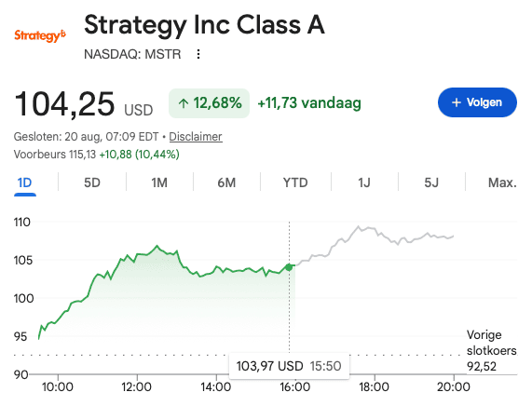Click the 104,25 USD price display

coord(84,104)
